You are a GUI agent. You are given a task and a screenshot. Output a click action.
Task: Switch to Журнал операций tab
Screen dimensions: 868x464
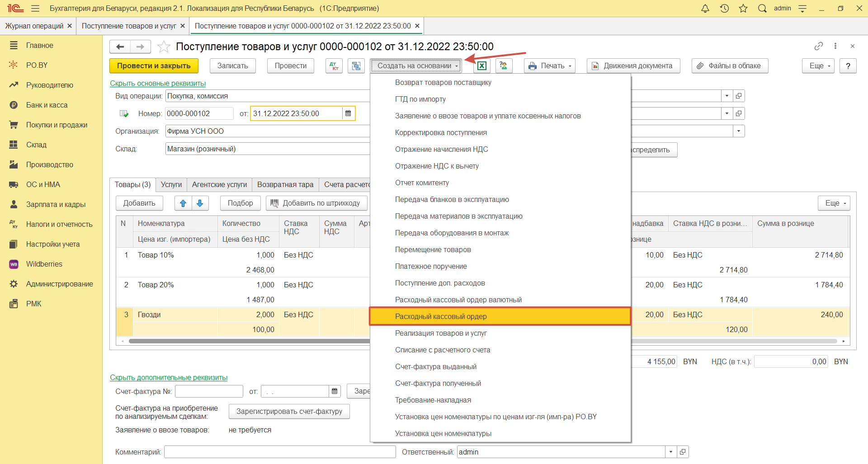[34, 26]
